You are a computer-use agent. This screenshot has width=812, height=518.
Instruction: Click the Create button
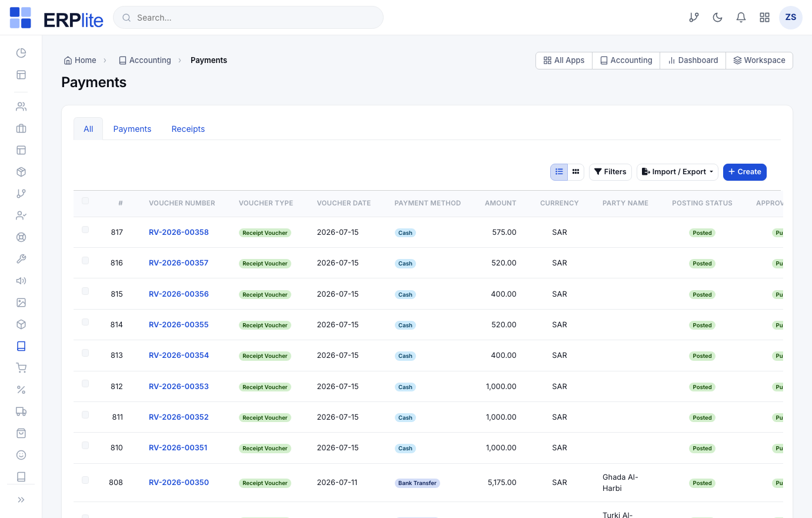click(745, 172)
